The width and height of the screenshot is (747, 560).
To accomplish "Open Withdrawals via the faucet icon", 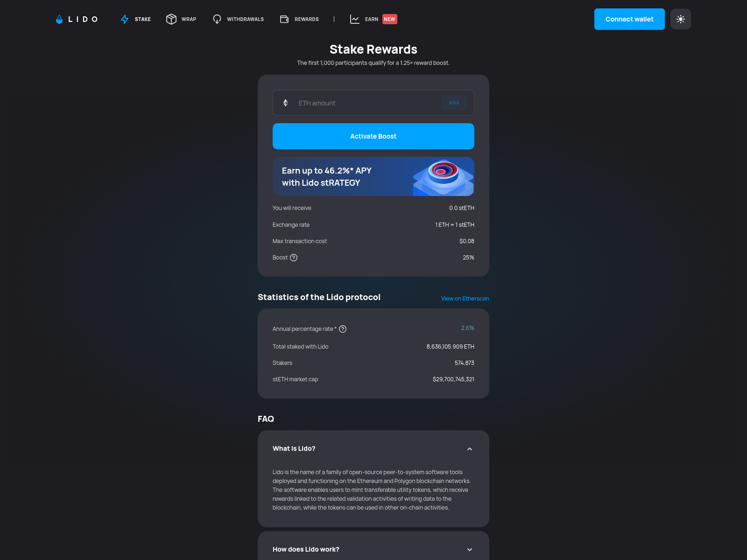I will click(x=217, y=19).
